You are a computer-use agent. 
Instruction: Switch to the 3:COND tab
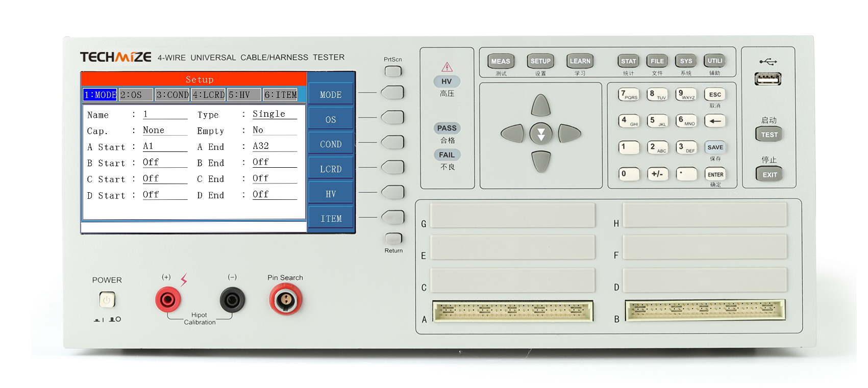pos(172,95)
